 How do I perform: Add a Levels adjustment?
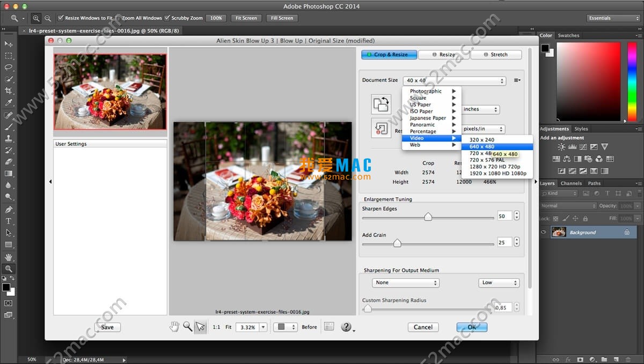pyautogui.click(x=572, y=147)
